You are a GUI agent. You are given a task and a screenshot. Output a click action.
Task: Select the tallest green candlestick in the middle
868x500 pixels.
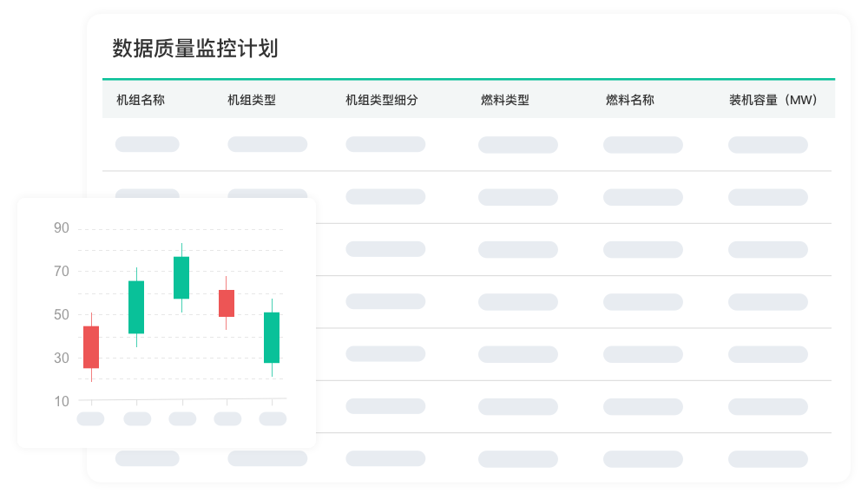coord(181,278)
